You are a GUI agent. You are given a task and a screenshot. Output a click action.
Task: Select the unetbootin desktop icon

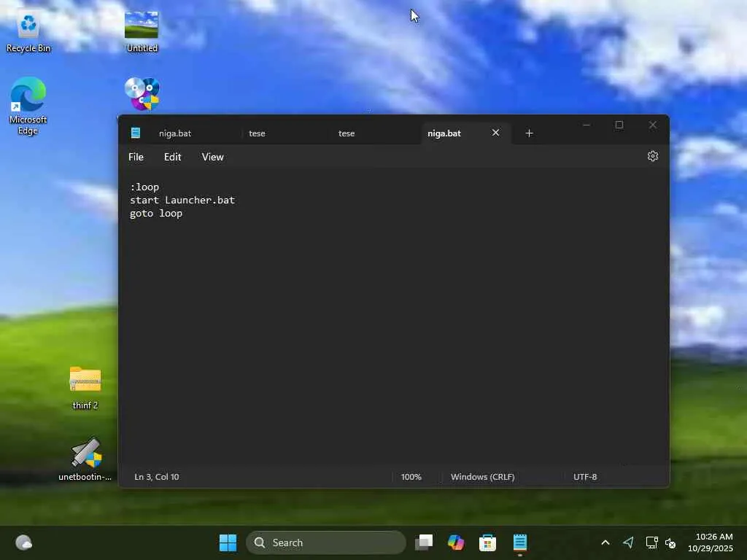[85, 459]
